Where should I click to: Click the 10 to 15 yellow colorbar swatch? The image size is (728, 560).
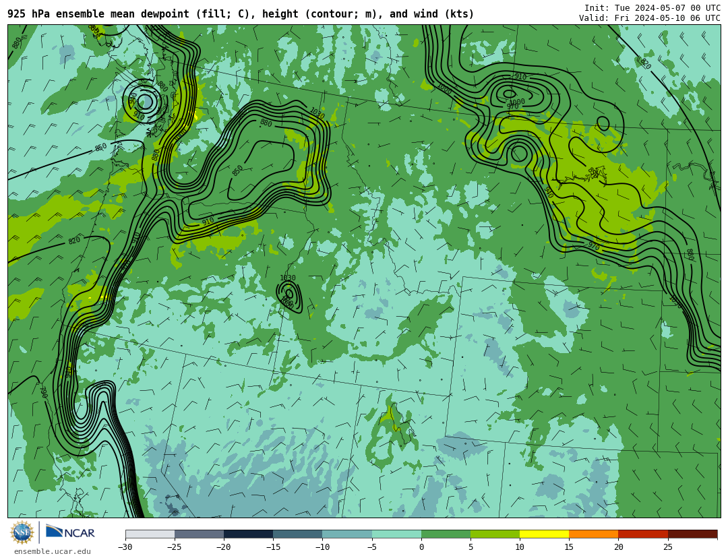point(544,534)
